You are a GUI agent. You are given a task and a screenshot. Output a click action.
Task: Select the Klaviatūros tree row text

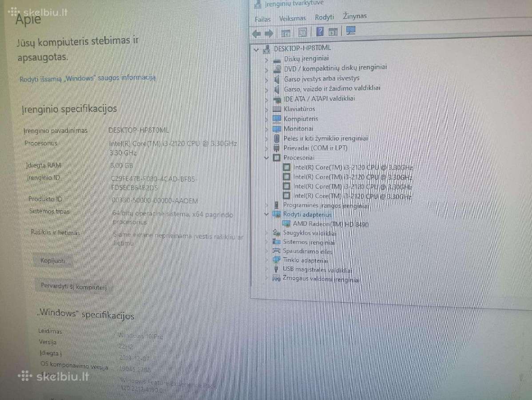tap(299, 109)
